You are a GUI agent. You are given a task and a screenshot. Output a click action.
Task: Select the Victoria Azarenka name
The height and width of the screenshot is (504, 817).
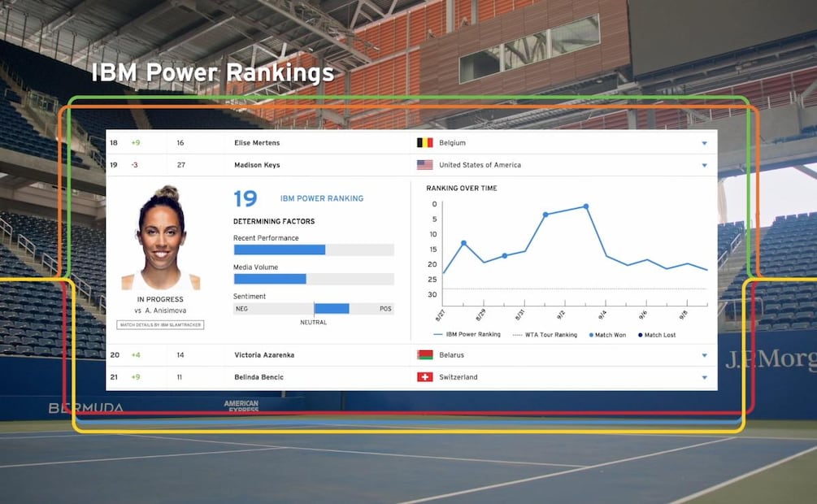point(266,355)
